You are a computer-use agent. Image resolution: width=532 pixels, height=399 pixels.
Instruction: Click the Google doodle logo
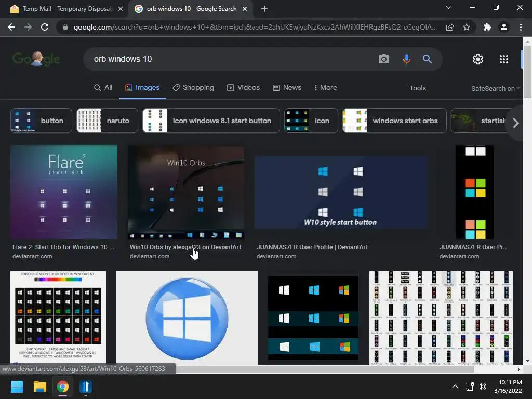(x=37, y=59)
